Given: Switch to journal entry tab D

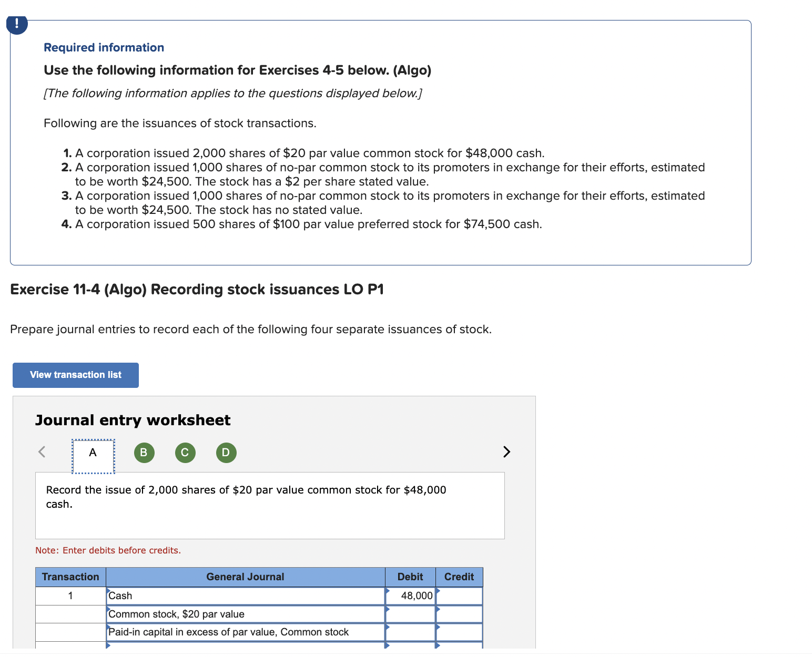Looking at the screenshot, I should coord(226,453).
